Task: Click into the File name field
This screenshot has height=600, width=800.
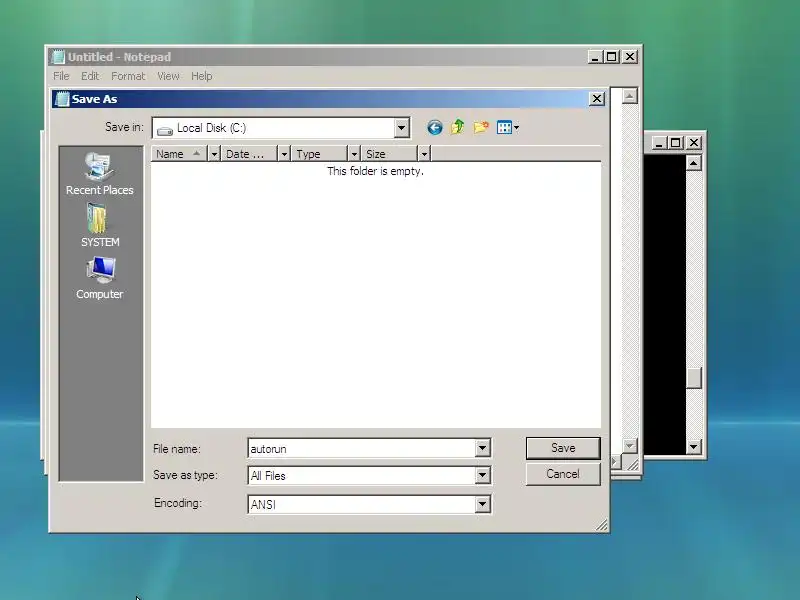Action: (x=361, y=448)
